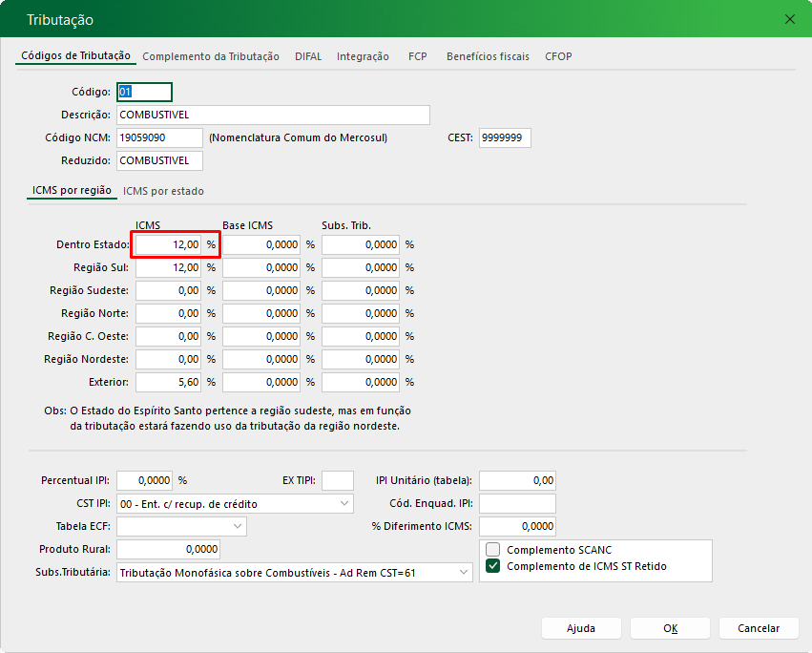Open the Complemento da Tributação tab

pyautogui.click(x=211, y=56)
